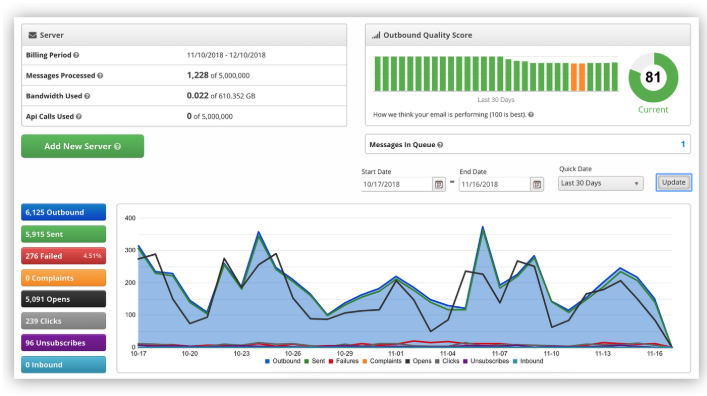Click the Billing Period help icon

coord(76,55)
